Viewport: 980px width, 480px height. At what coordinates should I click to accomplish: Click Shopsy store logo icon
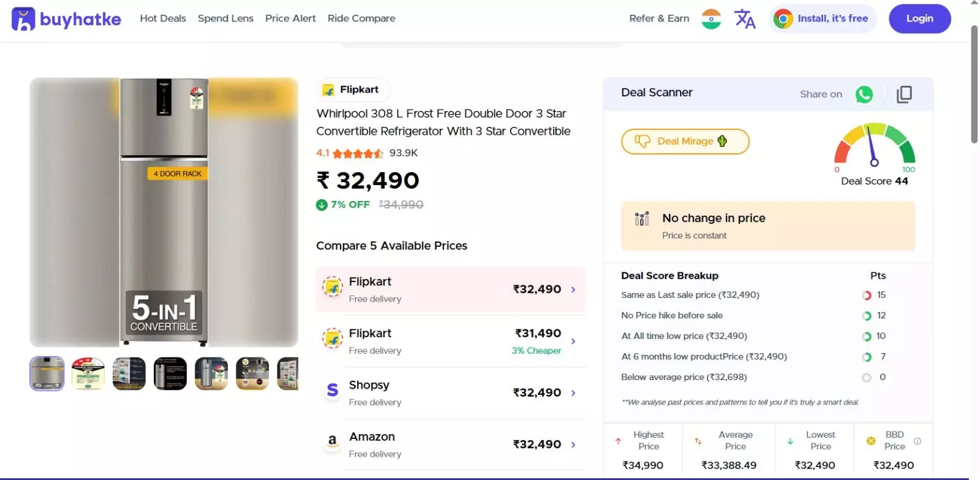(333, 390)
